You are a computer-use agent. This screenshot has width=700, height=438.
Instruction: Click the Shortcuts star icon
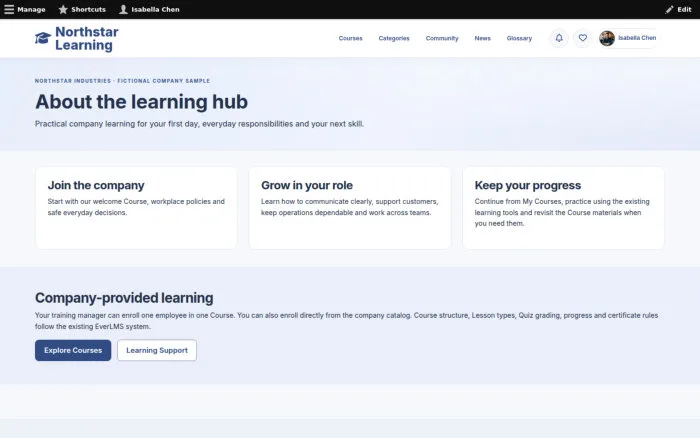click(x=63, y=9)
